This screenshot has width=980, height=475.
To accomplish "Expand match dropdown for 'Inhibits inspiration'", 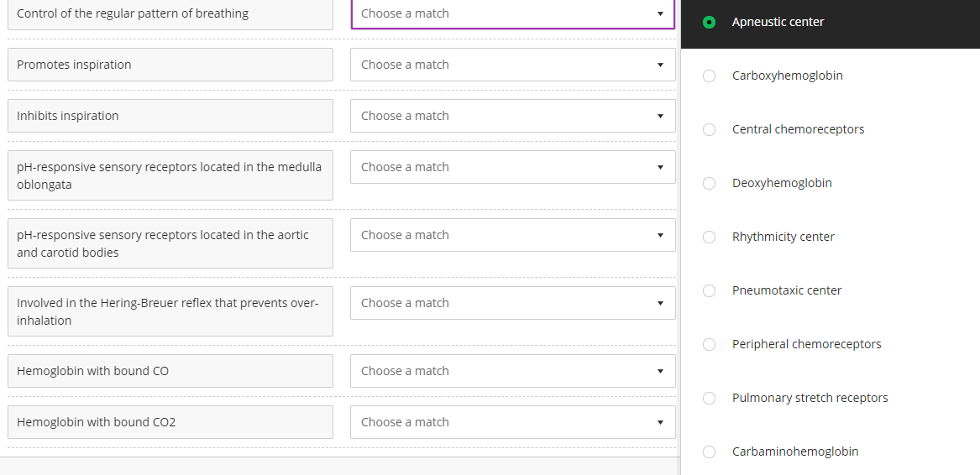I will pyautogui.click(x=513, y=116).
